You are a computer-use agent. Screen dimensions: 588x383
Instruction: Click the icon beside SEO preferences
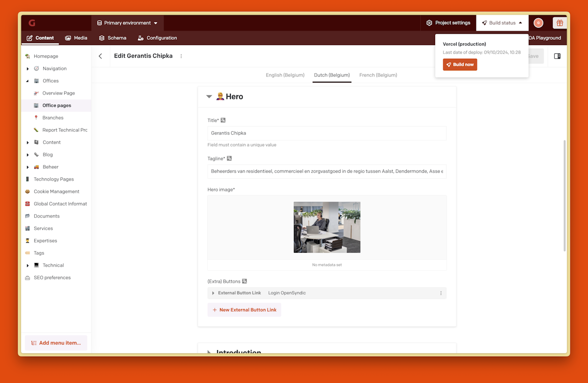(x=27, y=278)
